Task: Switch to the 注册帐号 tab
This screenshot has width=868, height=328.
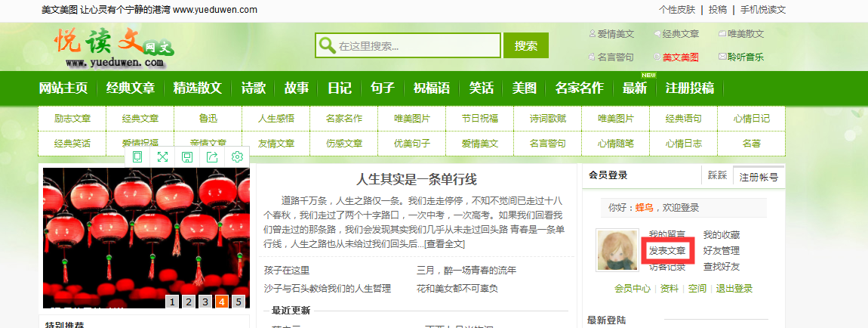Action: [758, 177]
